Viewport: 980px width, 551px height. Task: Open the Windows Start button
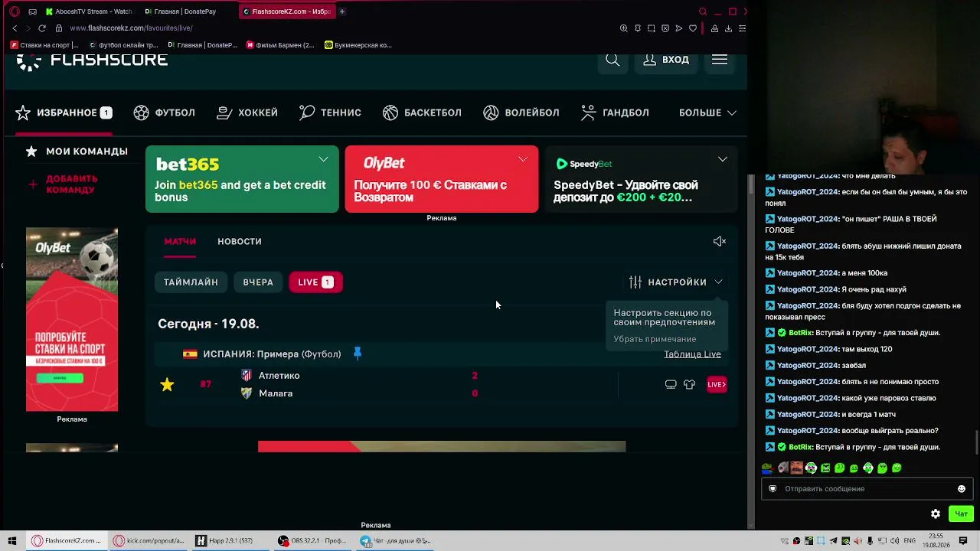(12, 541)
